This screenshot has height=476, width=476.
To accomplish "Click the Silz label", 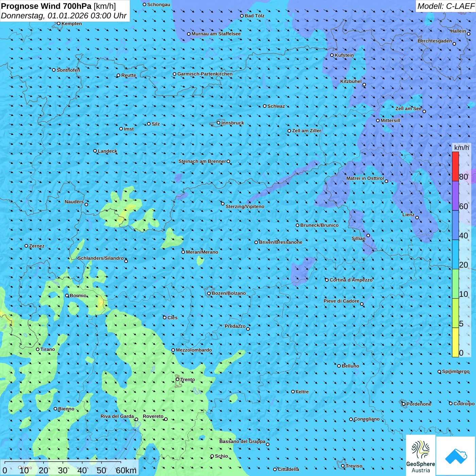I will click(x=156, y=124).
